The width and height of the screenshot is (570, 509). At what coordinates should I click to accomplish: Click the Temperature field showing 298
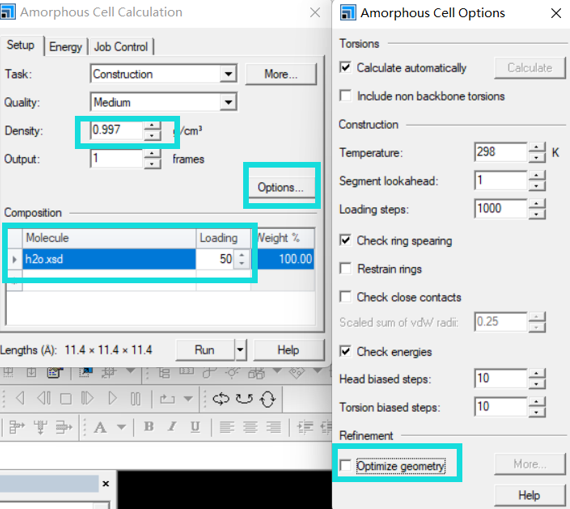pyautogui.click(x=501, y=152)
